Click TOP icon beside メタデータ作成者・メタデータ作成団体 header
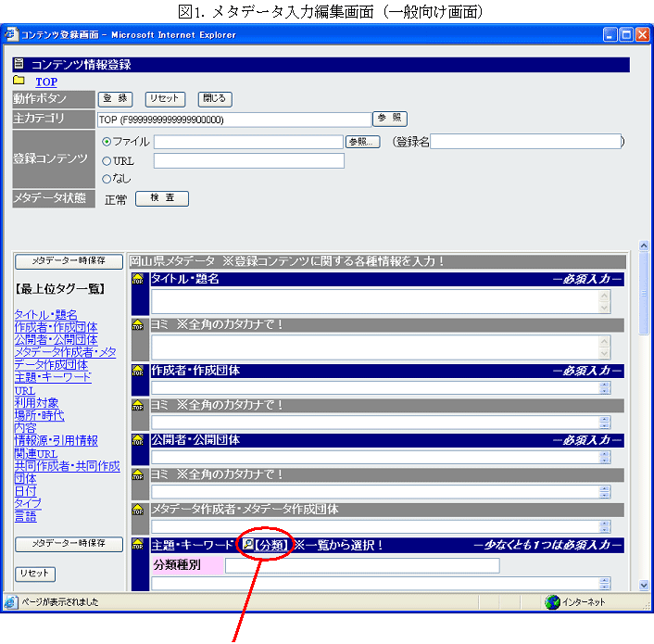Image resolution: width=654 pixels, height=644 pixels. [138, 510]
